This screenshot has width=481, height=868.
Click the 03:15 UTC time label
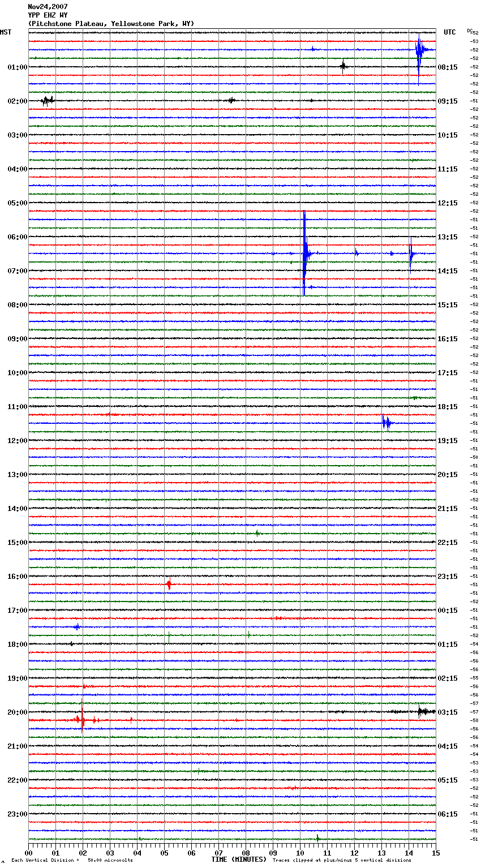pos(448,712)
